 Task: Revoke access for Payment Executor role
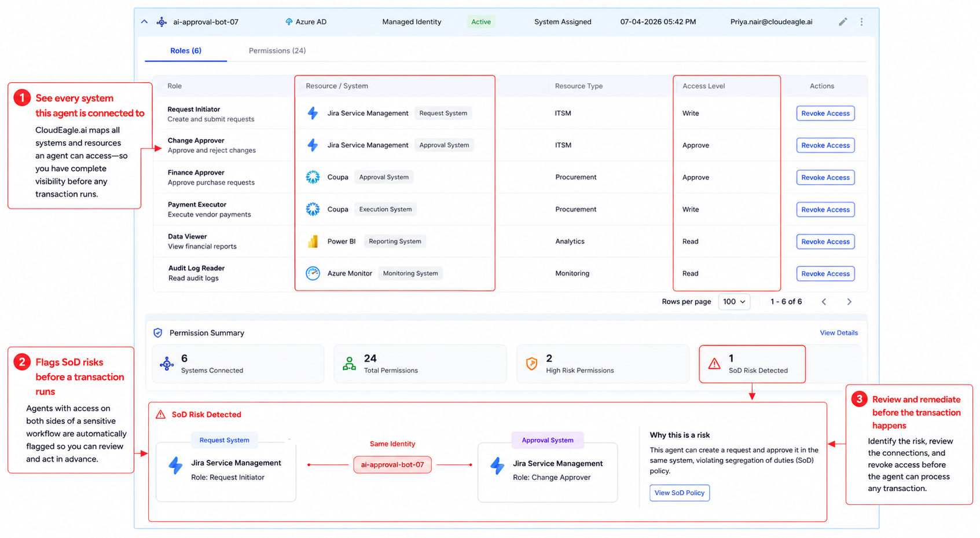click(825, 210)
